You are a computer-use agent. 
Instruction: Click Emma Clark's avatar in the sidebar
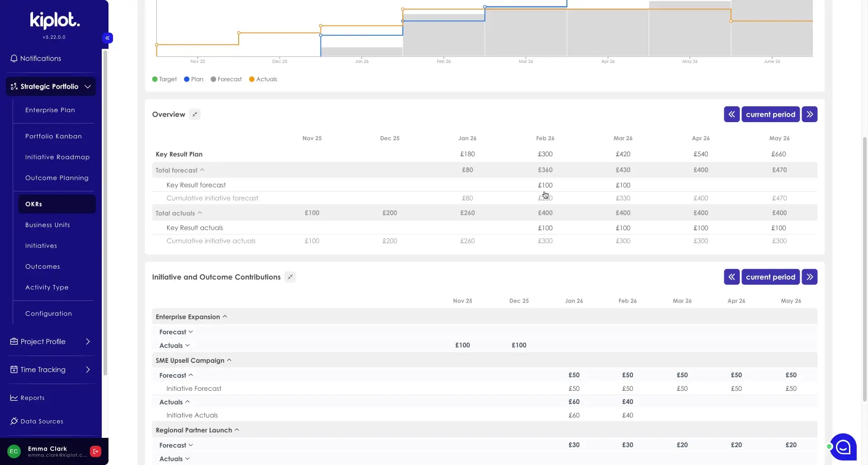coord(14,451)
